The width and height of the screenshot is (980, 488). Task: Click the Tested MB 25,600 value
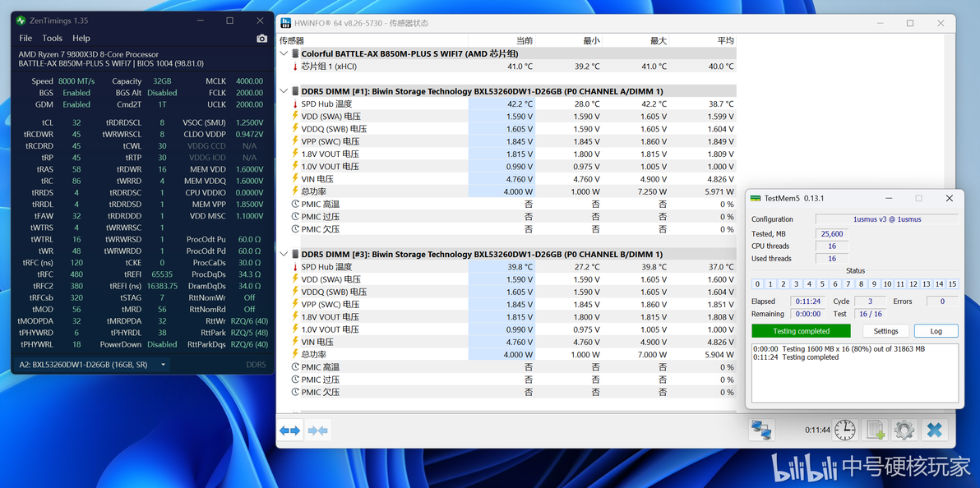pyautogui.click(x=832, y=233)
